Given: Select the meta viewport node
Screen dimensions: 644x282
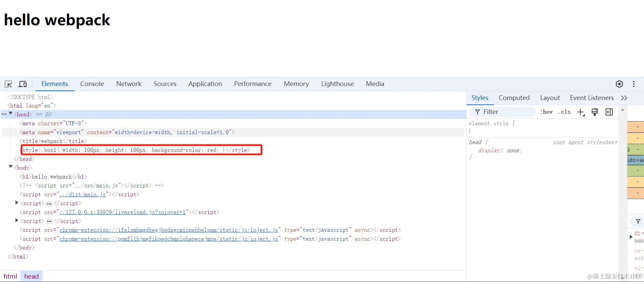Looking at the screenshot, I should pos(127,132).
